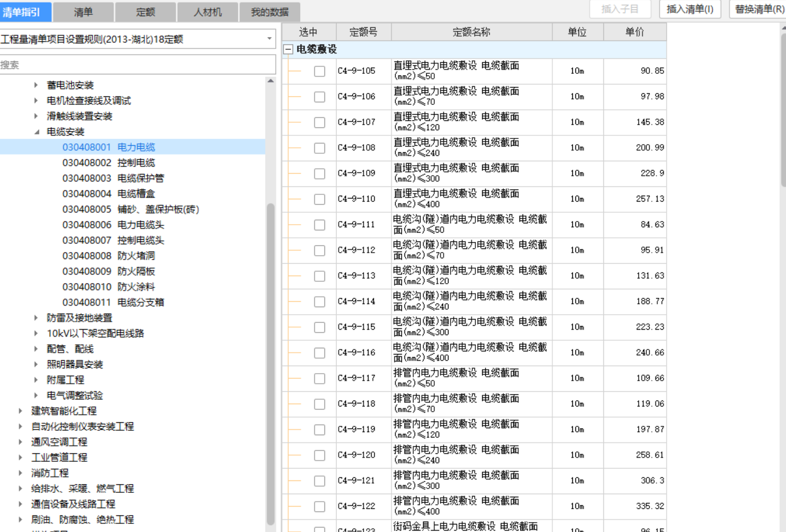Select 030408003 电缆保护管 item
This screenshot has height=532, width=786.
113,179
